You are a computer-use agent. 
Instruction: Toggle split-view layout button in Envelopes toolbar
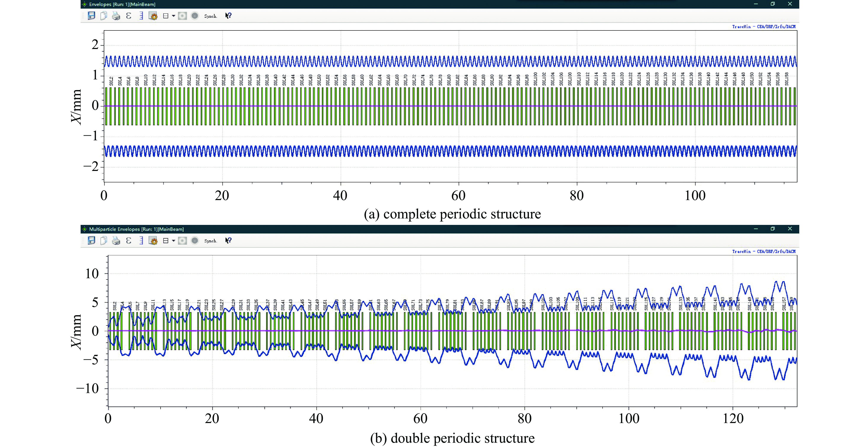click(x=165, y=16)
